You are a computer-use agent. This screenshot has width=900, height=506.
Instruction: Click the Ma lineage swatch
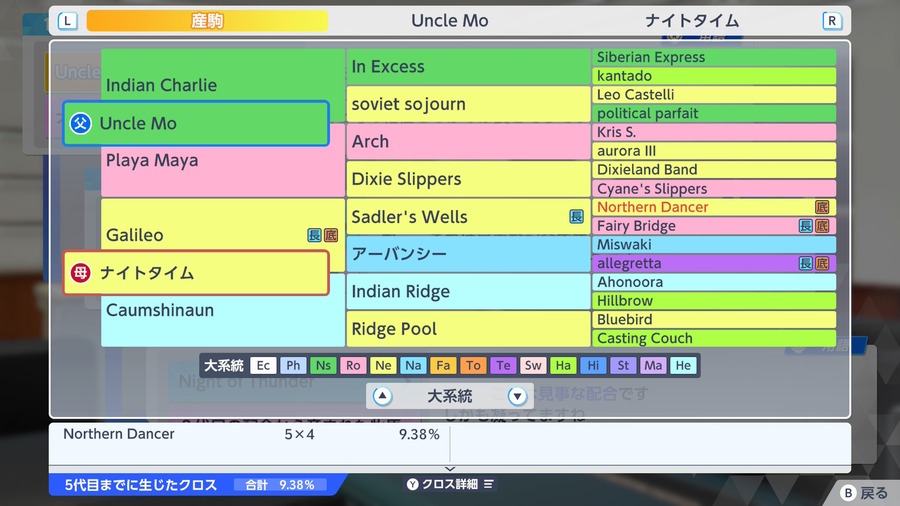(x=653, y=365)
